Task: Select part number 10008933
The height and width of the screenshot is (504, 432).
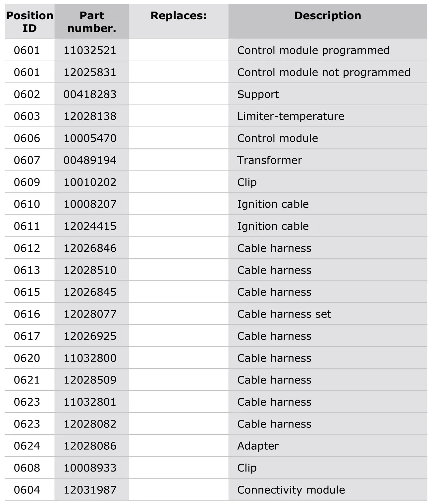Action: pyautogui.click(x=90, y=468)
